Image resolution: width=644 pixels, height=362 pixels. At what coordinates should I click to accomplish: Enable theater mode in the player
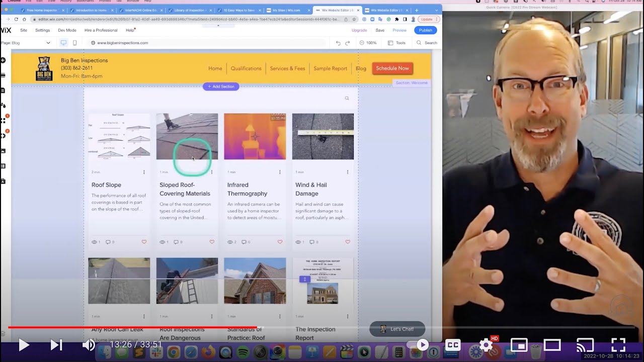(552, 345)
